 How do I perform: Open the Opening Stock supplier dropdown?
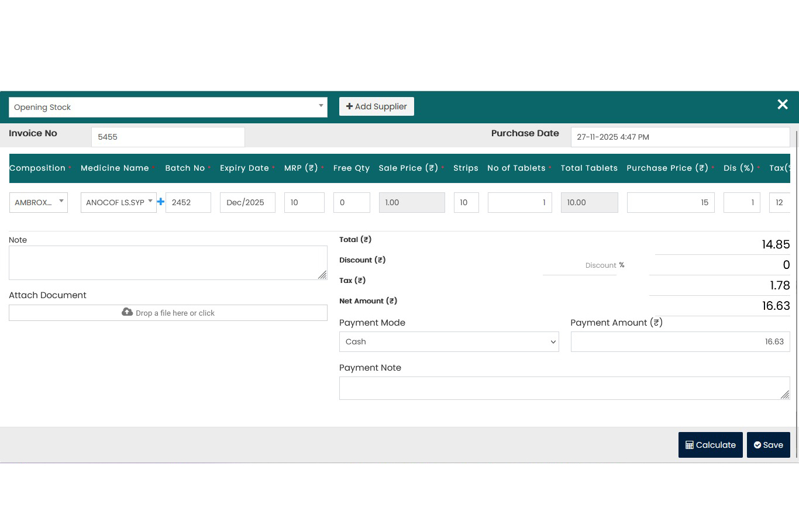pyautogui.click(x=168, y=107)
